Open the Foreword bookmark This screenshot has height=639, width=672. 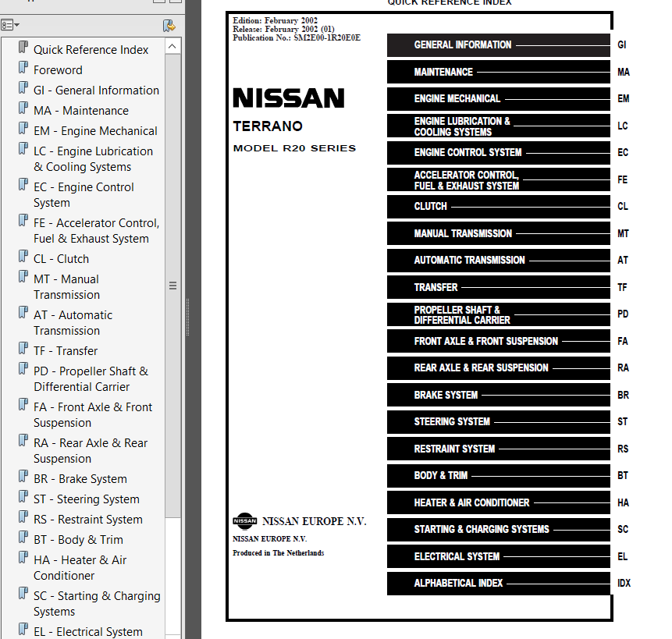coord(58,69)
